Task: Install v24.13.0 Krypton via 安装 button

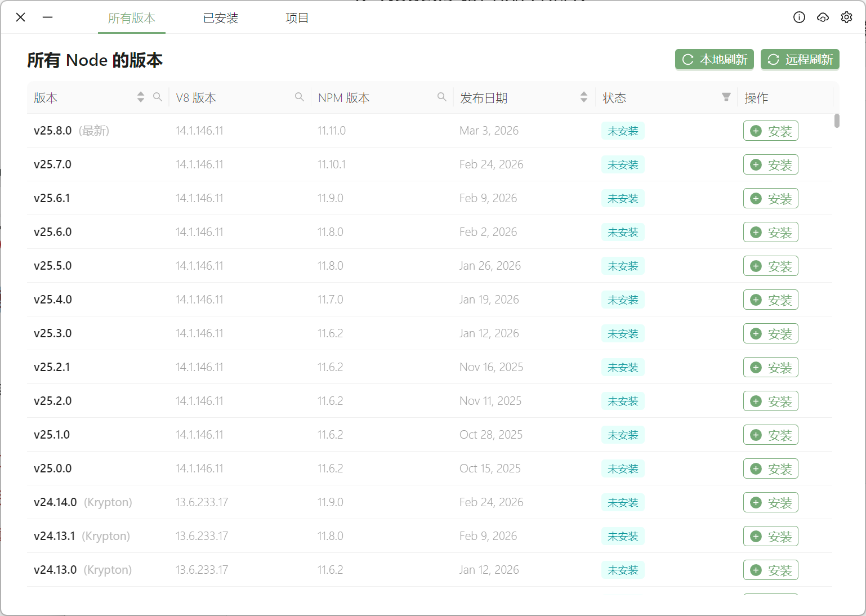Action: point(771,570)
